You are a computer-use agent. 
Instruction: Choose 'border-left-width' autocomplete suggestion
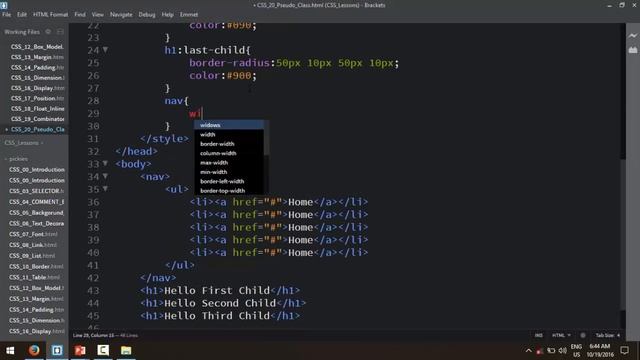(x=229, y=181)
